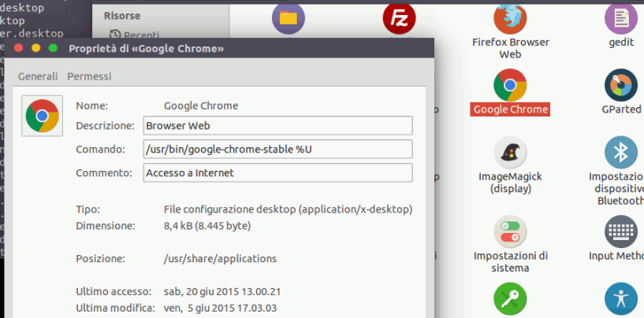Open Recenti in the file manager sidebar

click(134, 35)
